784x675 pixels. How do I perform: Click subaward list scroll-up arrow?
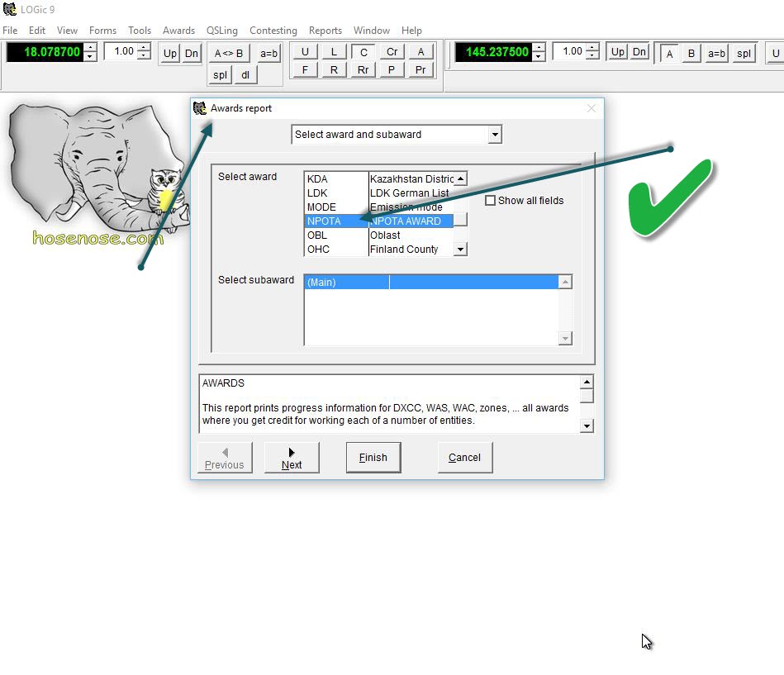[x=565, y=282]
